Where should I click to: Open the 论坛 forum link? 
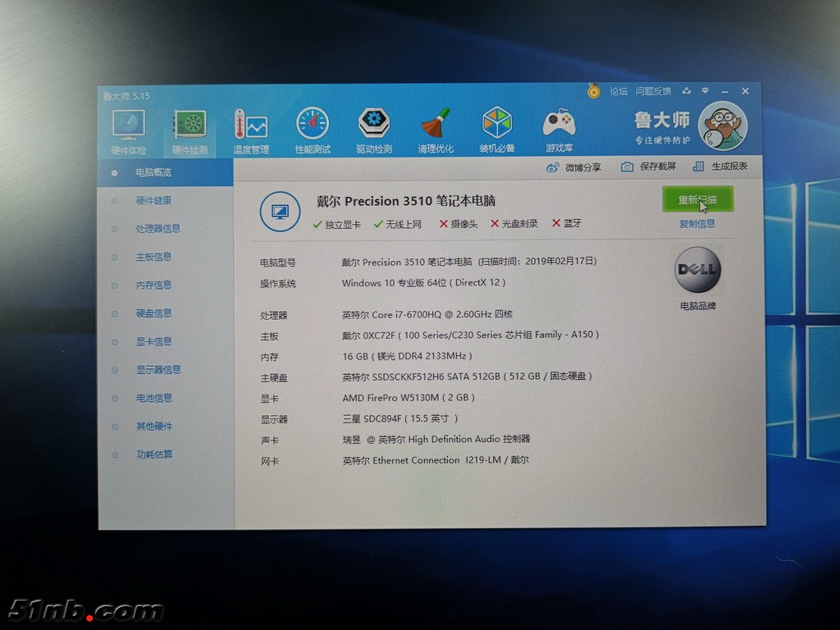(618, 92)
